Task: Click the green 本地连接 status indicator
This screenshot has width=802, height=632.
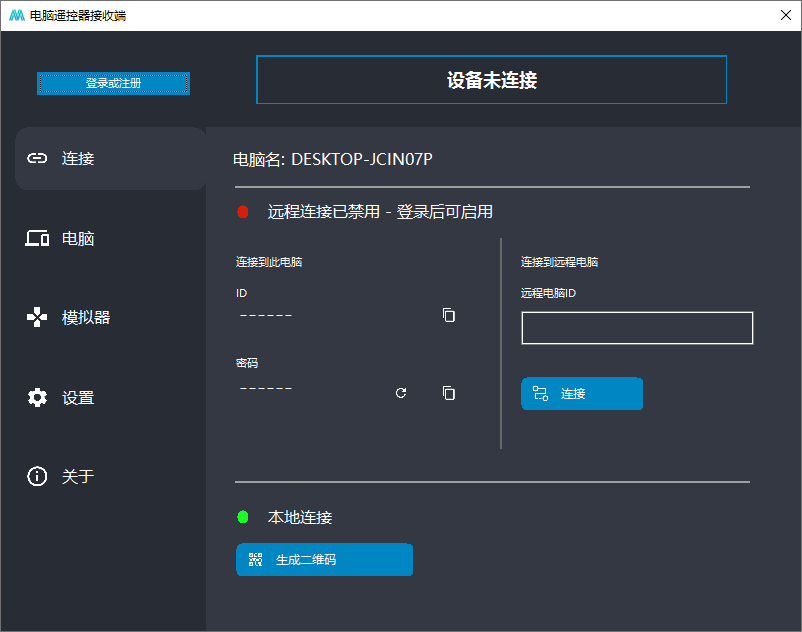Action: [241, 518]
